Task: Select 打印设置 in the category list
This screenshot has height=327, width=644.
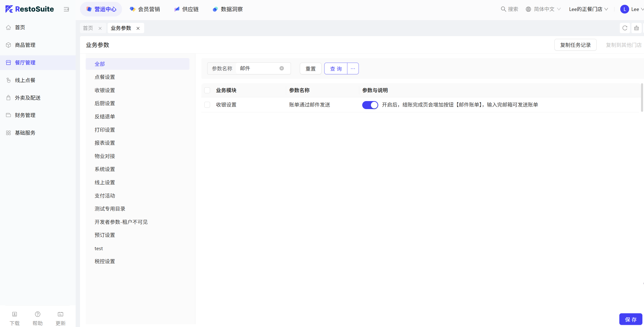Action: click(x=105, y=130)
